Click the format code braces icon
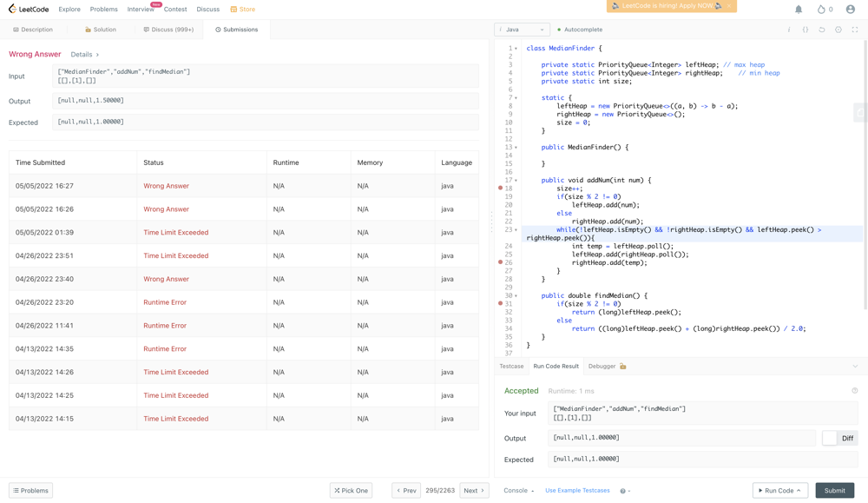 click(x=806, y=30)
